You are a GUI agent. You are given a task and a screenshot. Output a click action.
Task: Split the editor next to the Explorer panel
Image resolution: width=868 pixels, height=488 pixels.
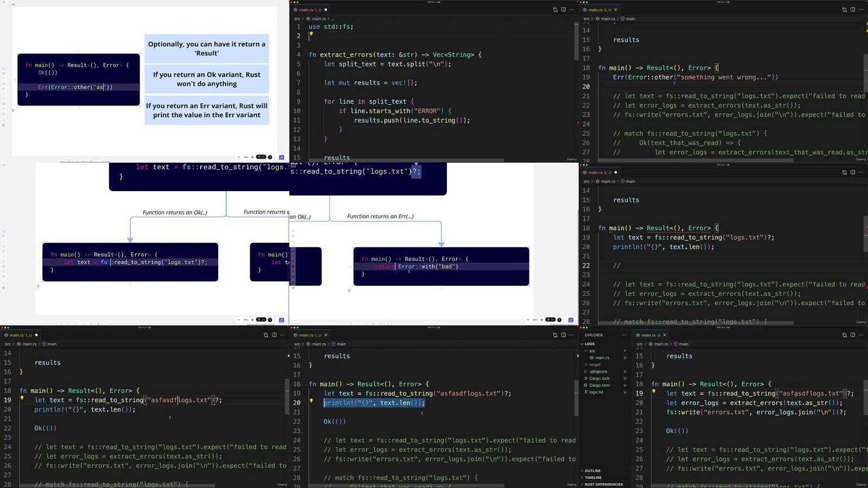[x=852, y=335]
